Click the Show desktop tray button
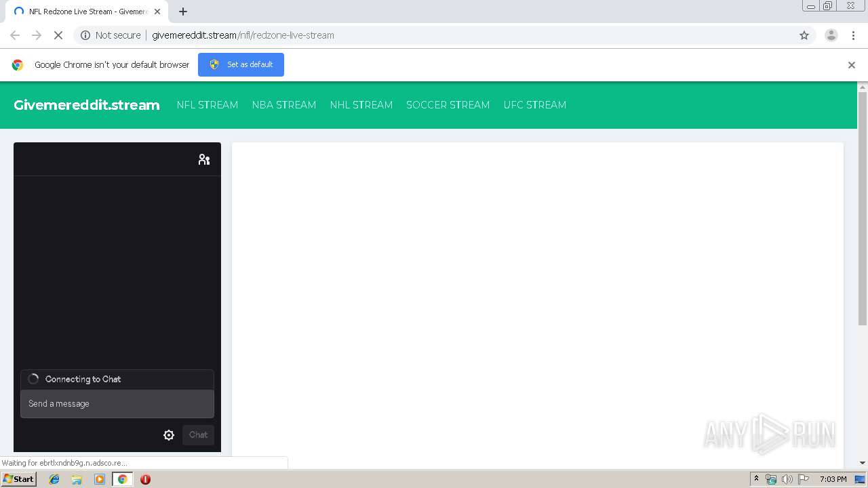Viewport: 868px width, 488px height. point(860,479)
